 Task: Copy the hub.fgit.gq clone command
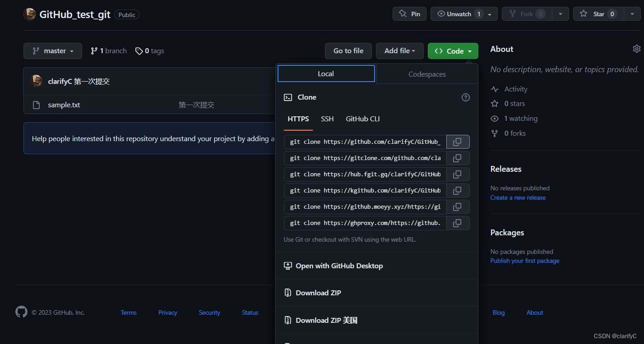click(x=458, y=174)
